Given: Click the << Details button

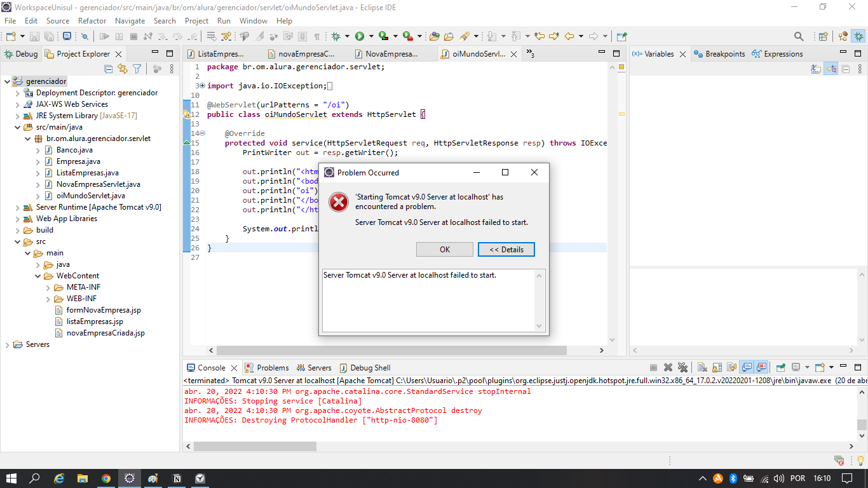Looking at the screenshot, I should (506, 250).
